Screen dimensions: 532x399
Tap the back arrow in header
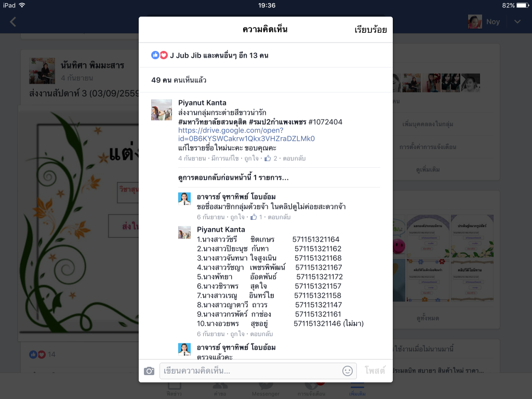point(13,22)
